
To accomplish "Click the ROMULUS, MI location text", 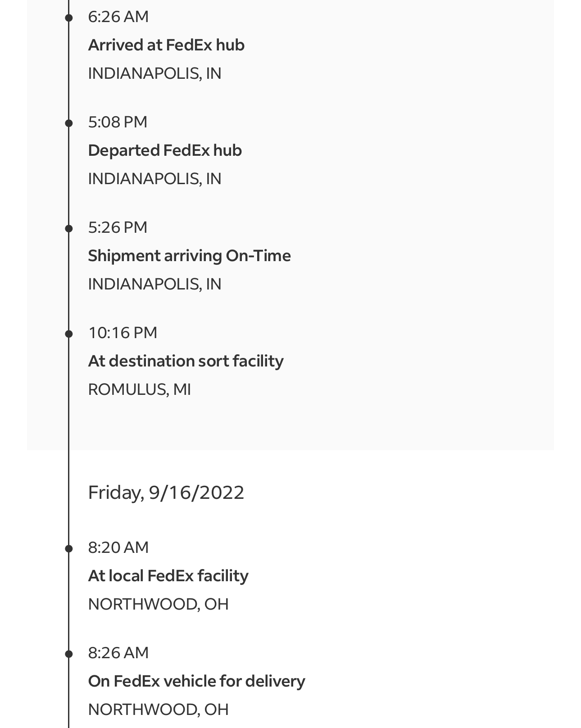I will pos(139,389).
